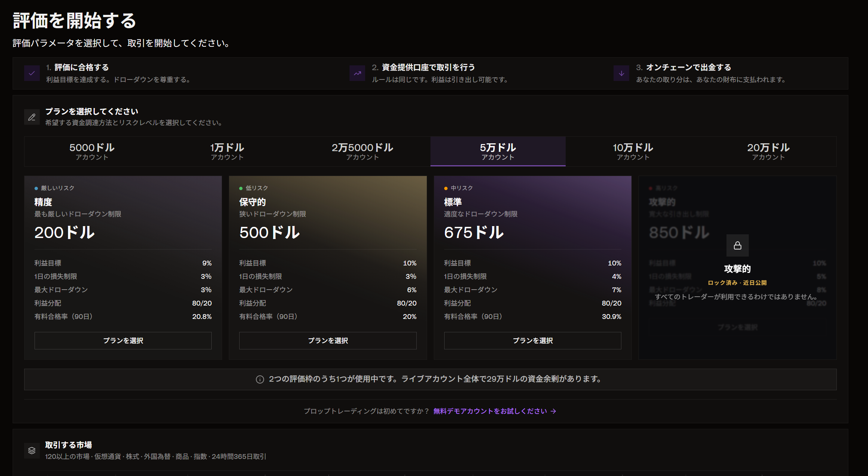Click the 2. 資金提供口座で取引を行う step title
Image resolution: width=868 pixels, height=476 pixels.
423,68
